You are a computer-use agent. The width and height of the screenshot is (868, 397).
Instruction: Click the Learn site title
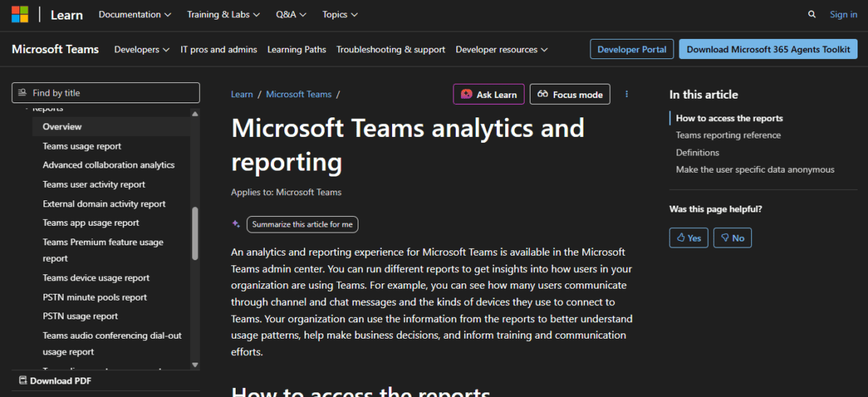67,15
